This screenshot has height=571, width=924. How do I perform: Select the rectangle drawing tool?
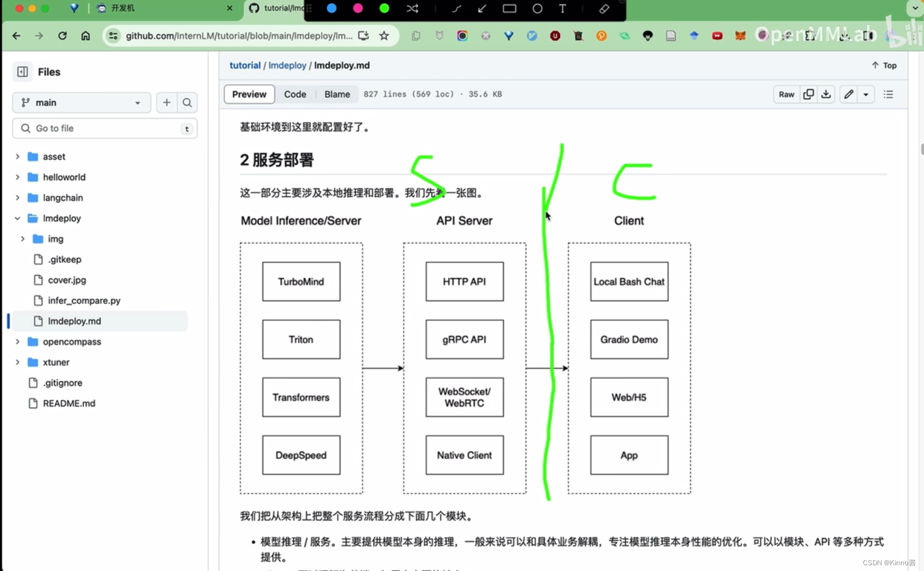coord(509,8)
